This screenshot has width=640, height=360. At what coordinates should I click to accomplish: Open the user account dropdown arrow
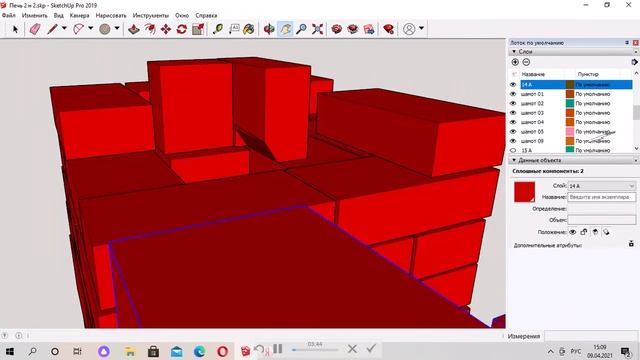(x=421, y=29)
